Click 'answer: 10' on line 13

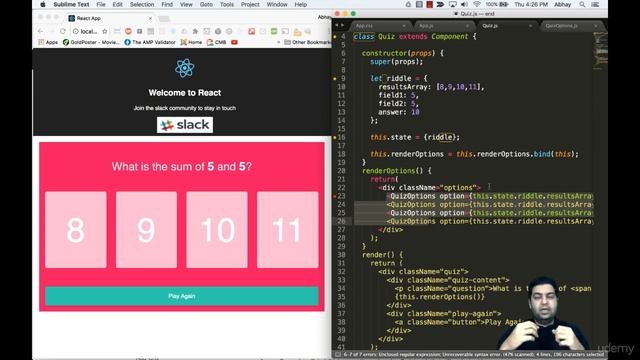click(x=399, y=112)
